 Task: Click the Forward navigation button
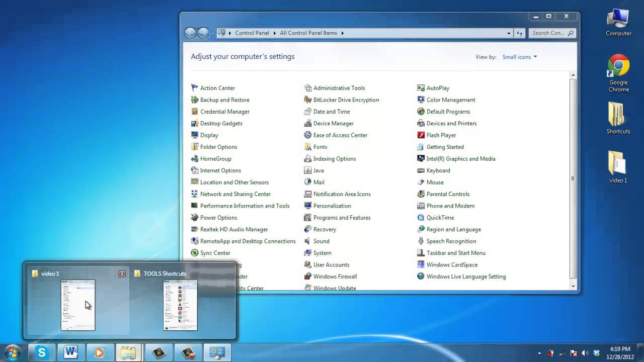(x=203, y=33)
